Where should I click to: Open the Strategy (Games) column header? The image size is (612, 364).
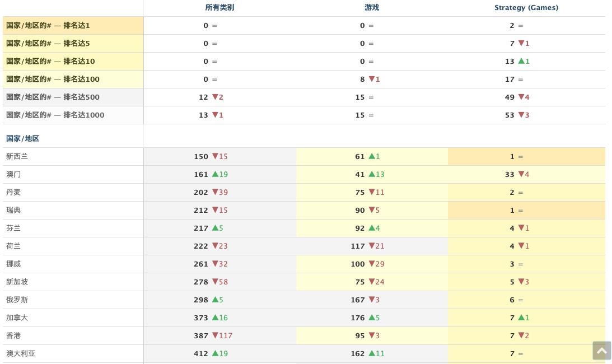pyautogui.click(x=526, y=8)
